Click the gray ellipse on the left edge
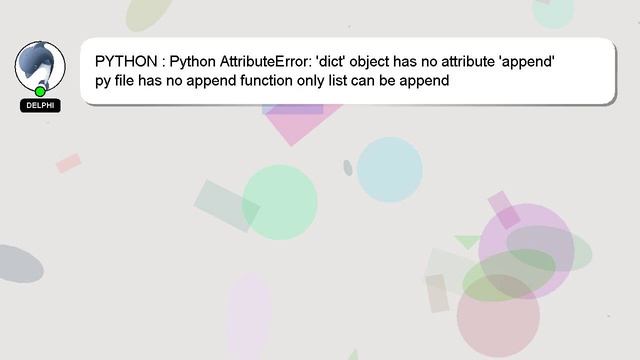 coord(20,264)
